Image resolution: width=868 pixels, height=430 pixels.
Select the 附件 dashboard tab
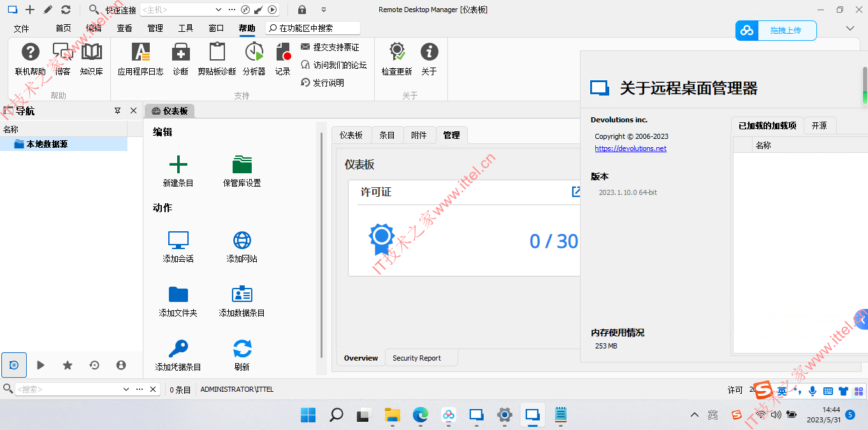419,135
